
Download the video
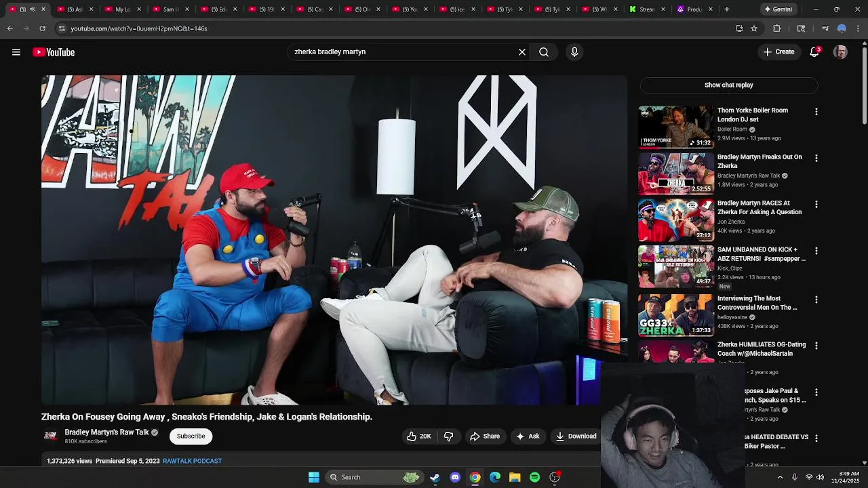[x=576, y=436]
